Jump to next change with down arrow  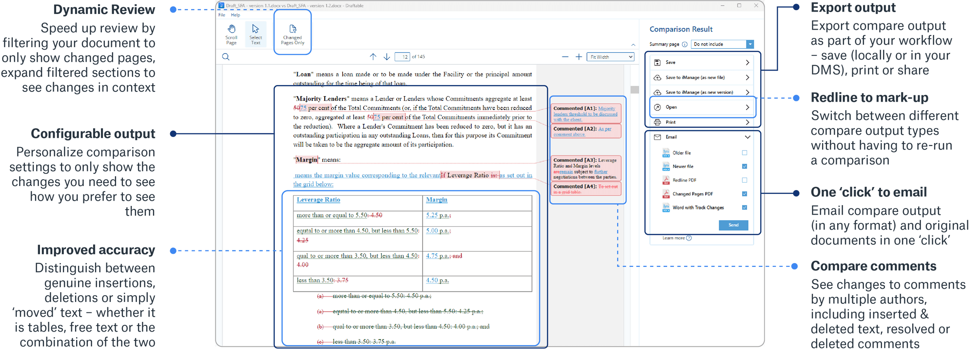[x=386, y=56]
